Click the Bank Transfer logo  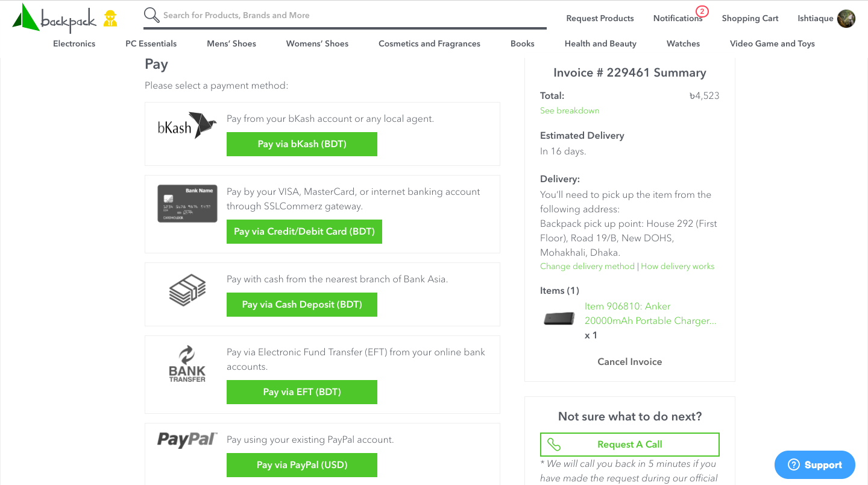point(187,364)
